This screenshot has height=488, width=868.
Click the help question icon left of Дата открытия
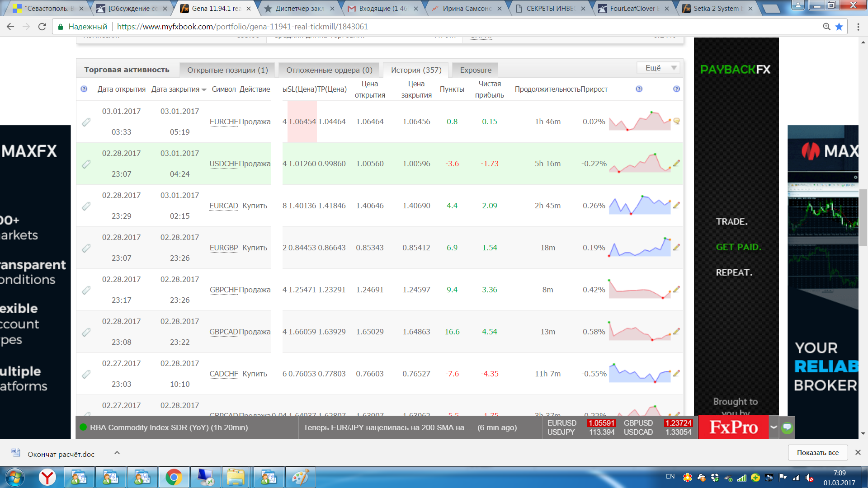pos(84,89)
